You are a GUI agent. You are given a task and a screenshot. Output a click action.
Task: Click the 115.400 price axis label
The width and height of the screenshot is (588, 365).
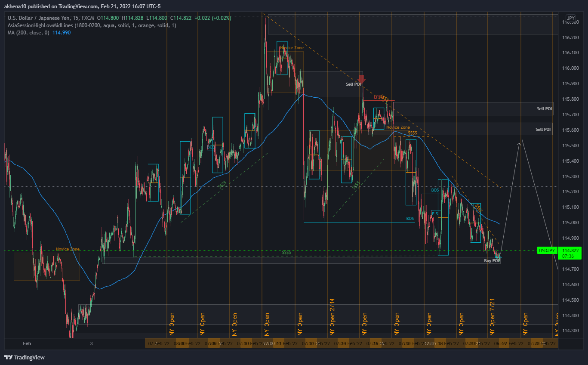click(x=570, y=161)
